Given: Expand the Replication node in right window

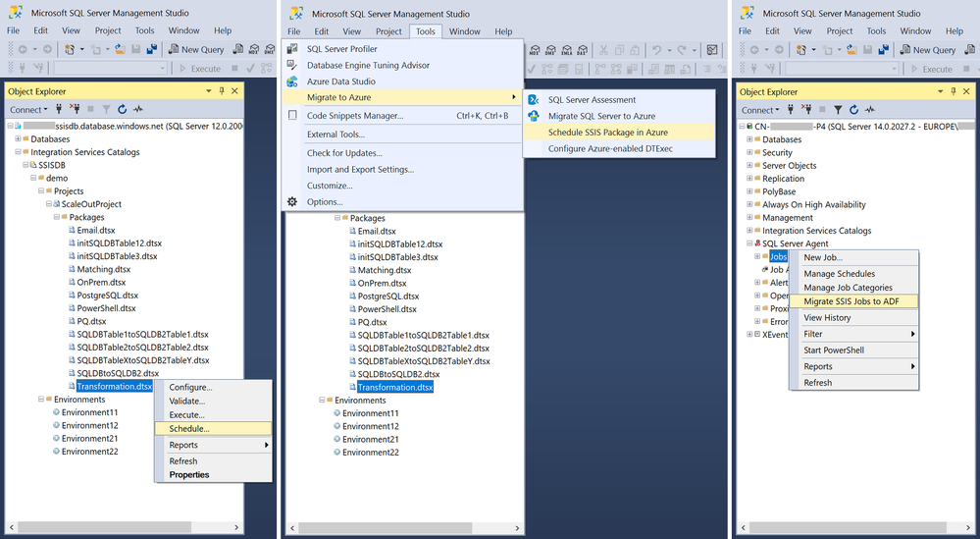Looking at the screenshot, I should point(749,179).
